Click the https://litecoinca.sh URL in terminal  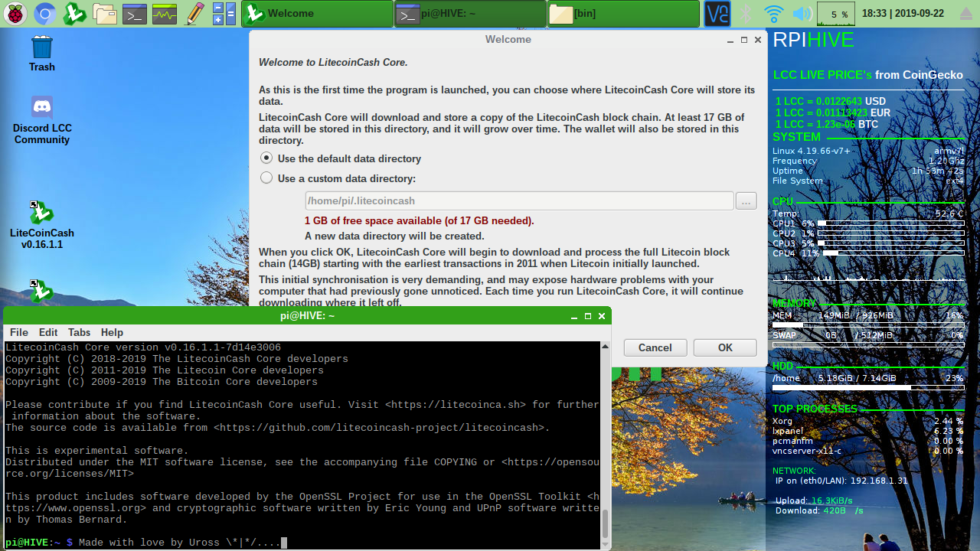click(x=456, y=405)
